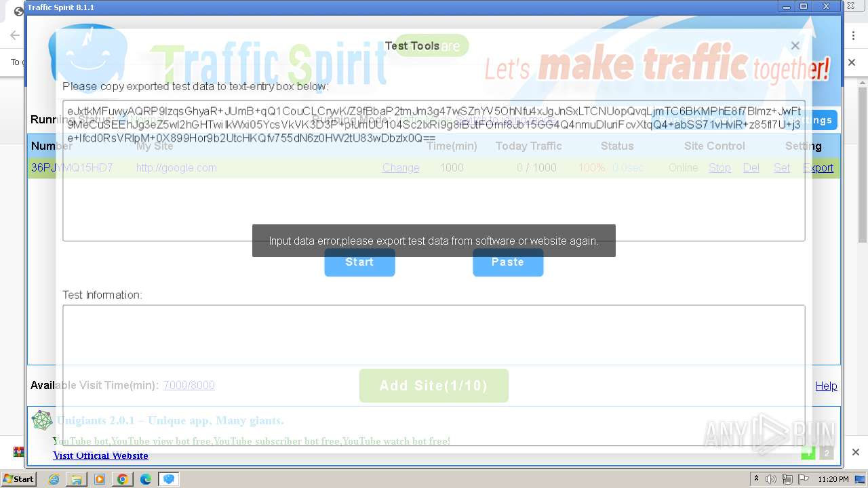Click Set for site google.com
The height and width of the screenshot is (488, 868).
pyautogui.click(x=782, y=167)
